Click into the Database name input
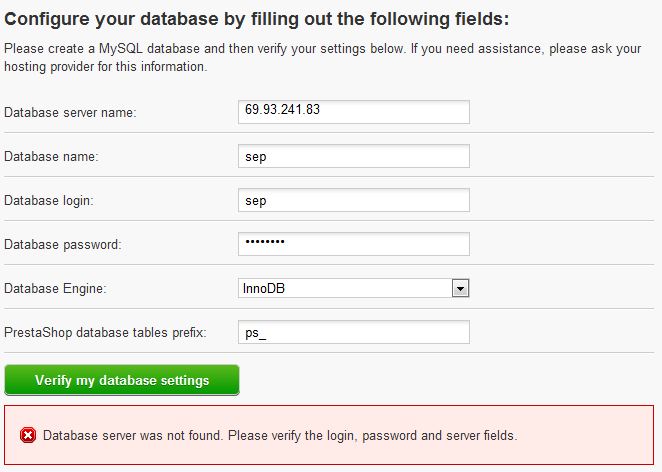 point(354,156)
